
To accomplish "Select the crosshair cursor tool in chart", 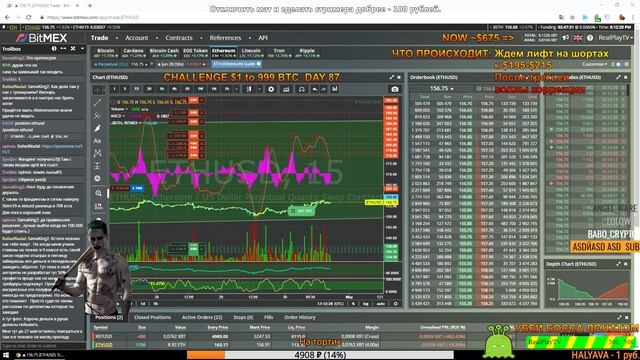I will coord(98,90).
